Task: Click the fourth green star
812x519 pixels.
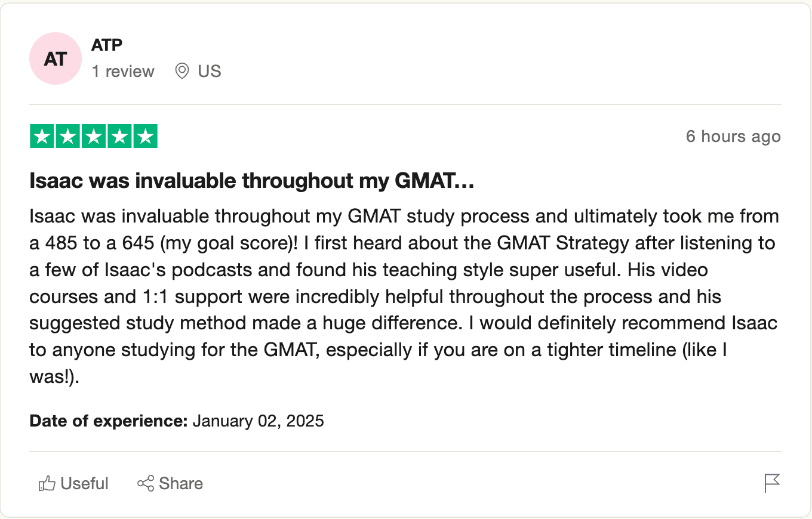Action: [119, 137]
